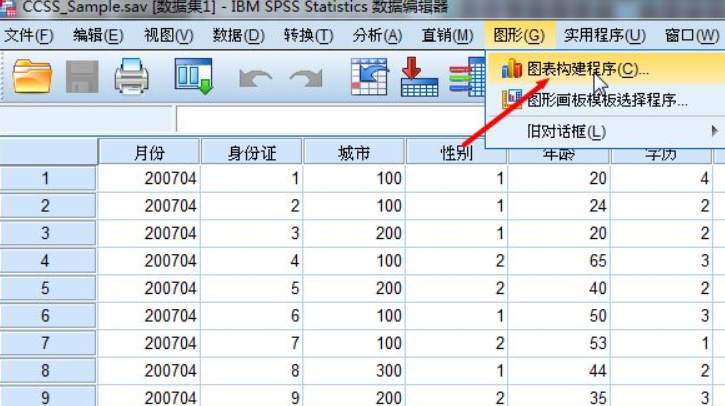
Task: Open the 窗口(W) menu
Action: click(692, 35)
